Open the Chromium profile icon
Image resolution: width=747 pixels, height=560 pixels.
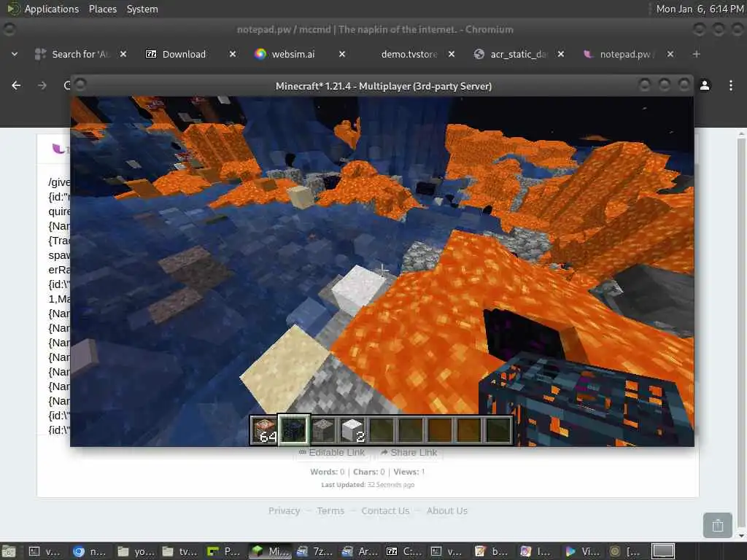pos(705,85)
